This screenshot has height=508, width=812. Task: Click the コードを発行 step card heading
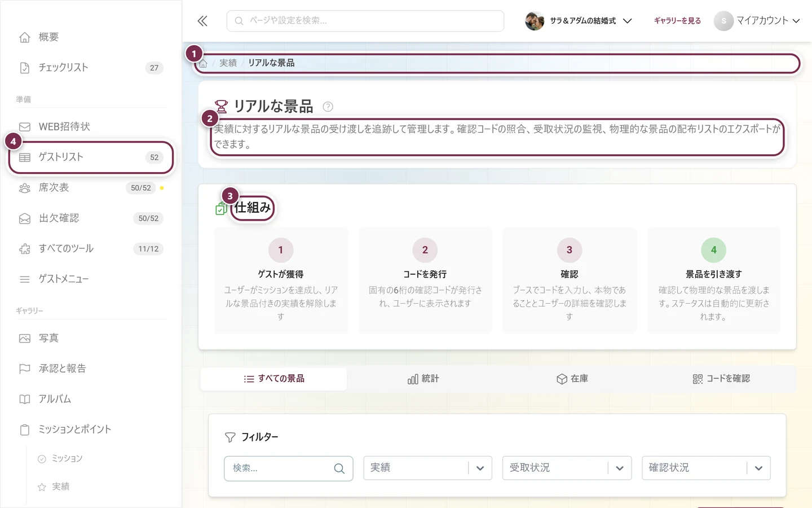tap(425, 274)
